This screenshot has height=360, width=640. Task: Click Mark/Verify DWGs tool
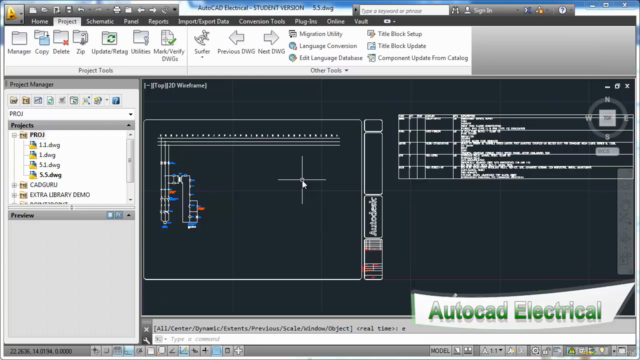(169, 46)
